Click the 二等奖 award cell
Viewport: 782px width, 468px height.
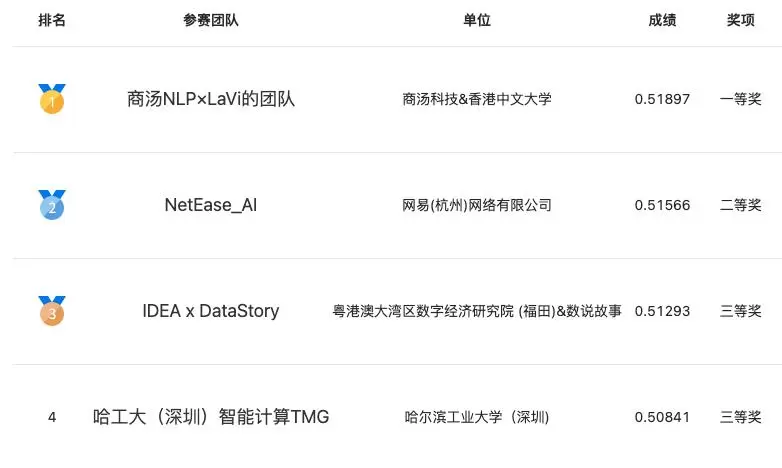[741, 205]
